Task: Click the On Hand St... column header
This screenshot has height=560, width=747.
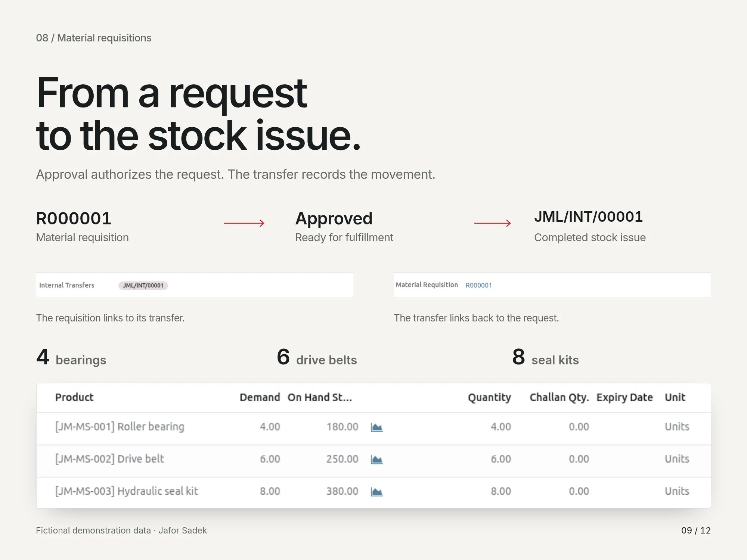Action: [x=320, y=397]
